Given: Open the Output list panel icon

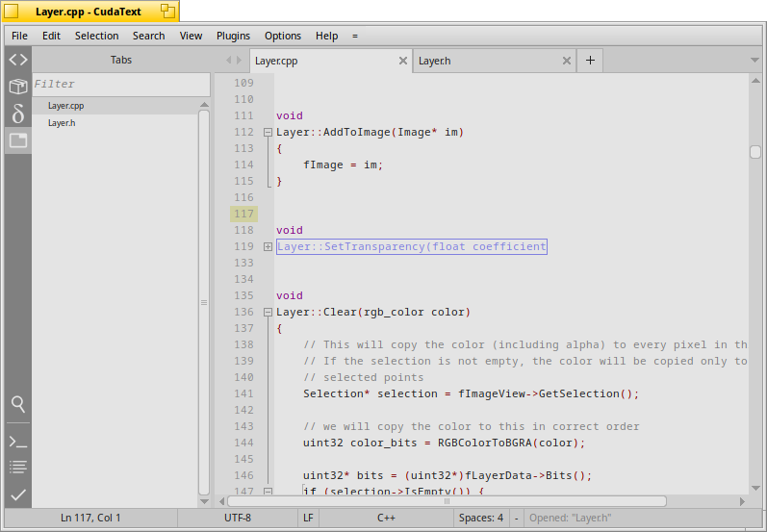Looking at the screenshot, I should 18,467.
